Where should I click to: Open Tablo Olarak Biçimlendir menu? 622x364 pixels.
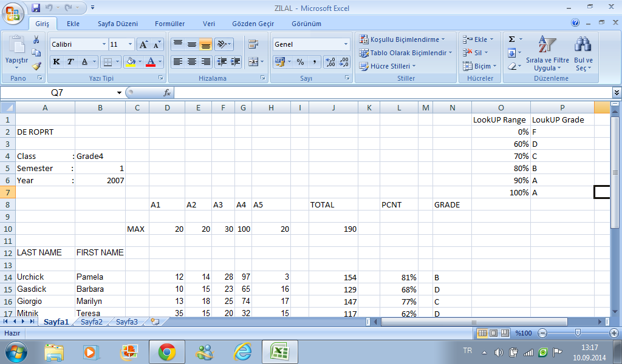point(405,53)
